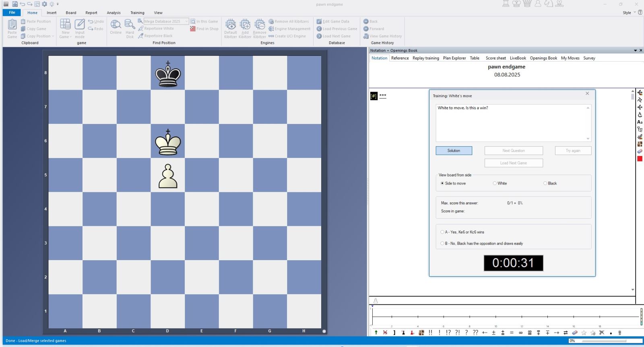Click the Solution button
The height and width of the screenshot is (347, 644).
[454, 150]
